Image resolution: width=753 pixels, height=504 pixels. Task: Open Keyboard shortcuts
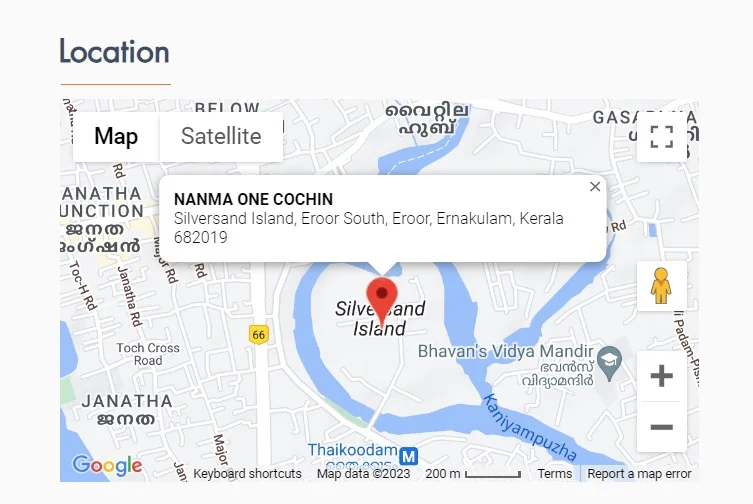pos(247,474)
